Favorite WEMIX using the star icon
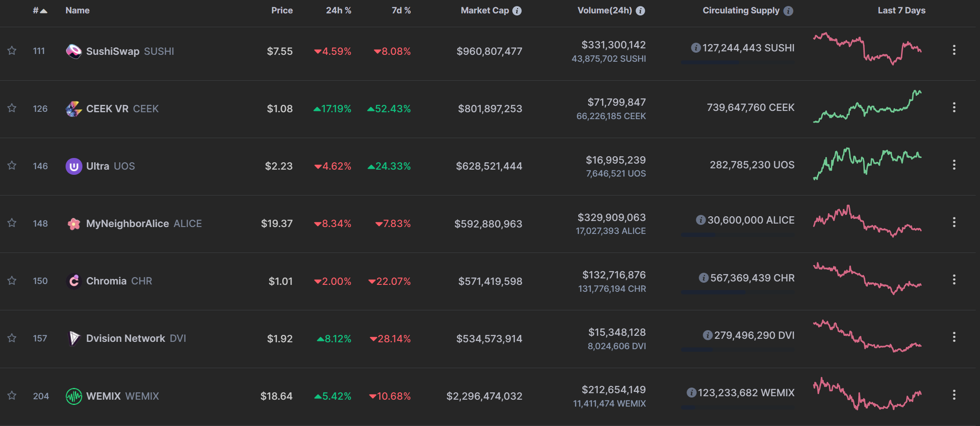 click(12, 396)
